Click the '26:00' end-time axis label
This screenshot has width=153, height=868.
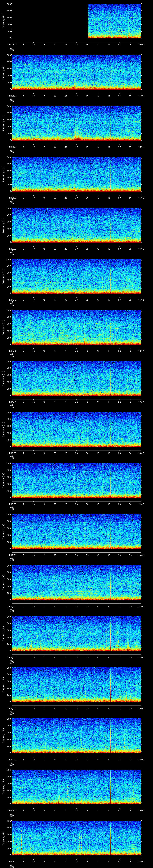pos(141,861)
